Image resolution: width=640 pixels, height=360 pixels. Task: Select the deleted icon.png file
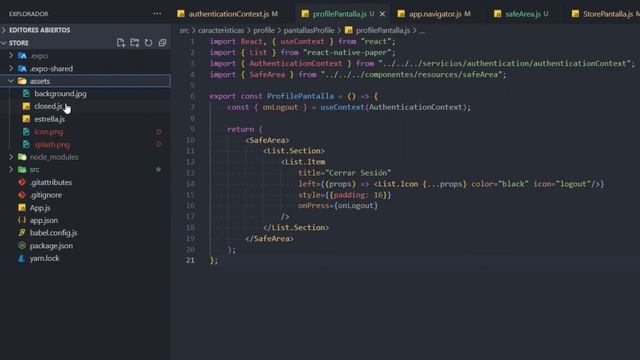tap(49, 132)
